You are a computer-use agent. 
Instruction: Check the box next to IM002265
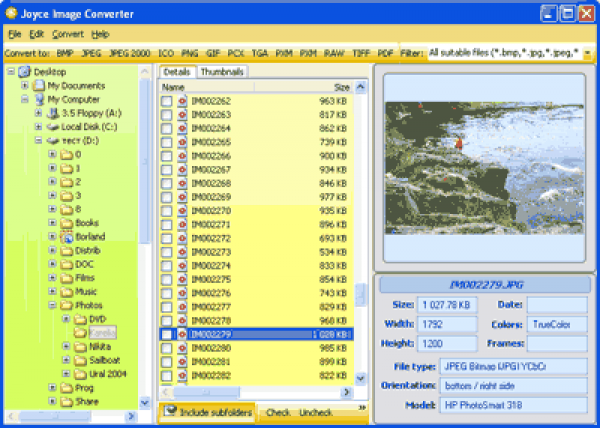167,142
